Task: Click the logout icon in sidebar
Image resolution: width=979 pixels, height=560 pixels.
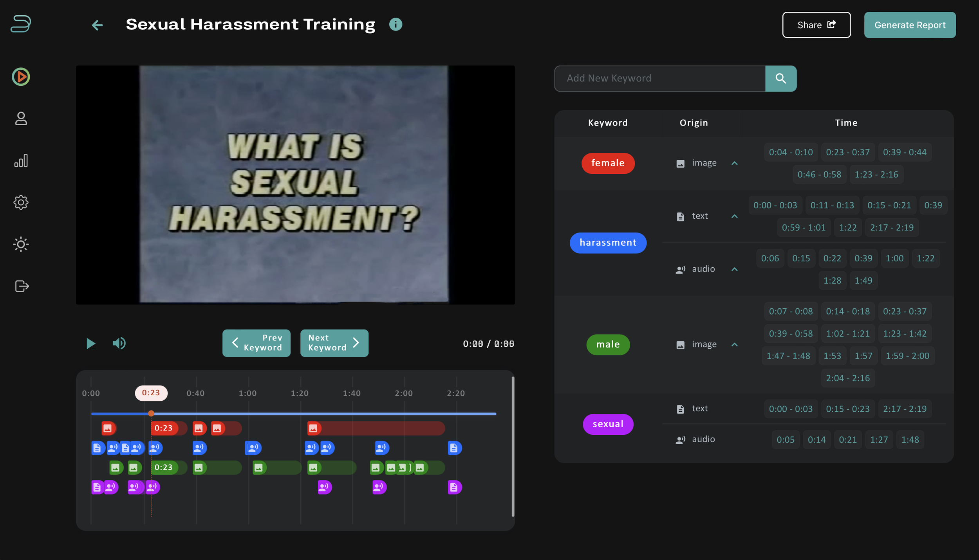Action: click(22, 286)
